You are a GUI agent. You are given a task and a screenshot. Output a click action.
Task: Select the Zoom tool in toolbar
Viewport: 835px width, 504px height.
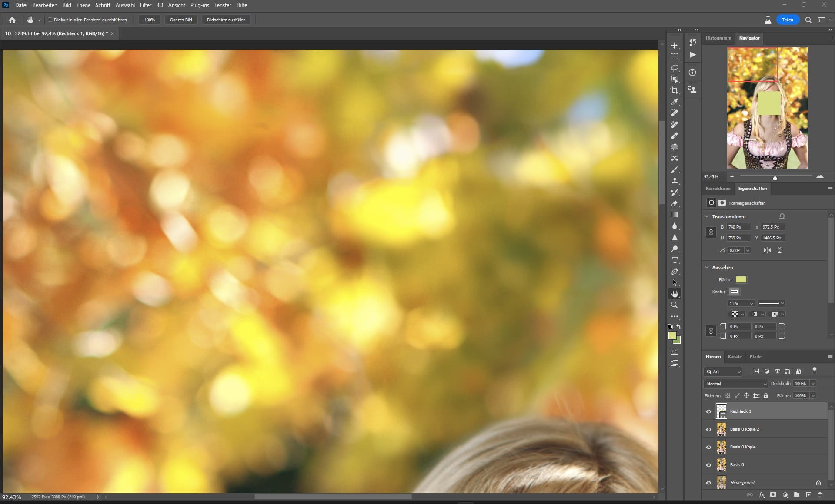tap(675, 305)
